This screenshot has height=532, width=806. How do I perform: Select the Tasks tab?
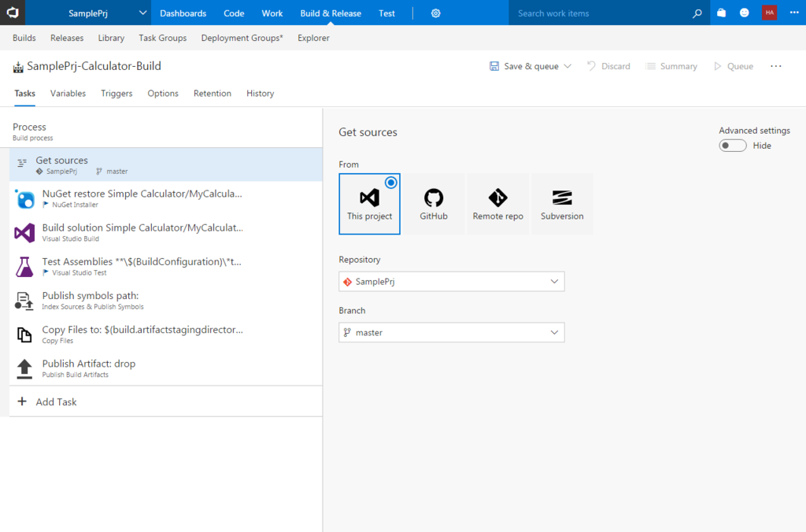(x=24, y=94)
